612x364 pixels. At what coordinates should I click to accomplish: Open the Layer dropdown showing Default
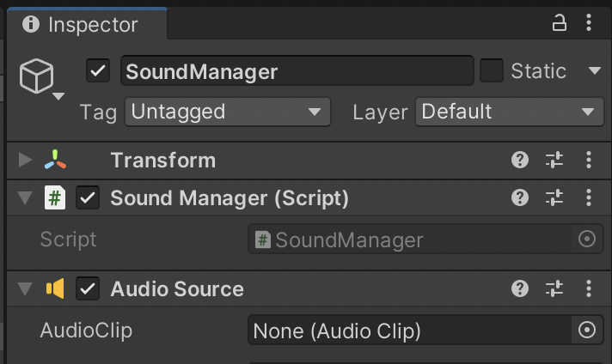[509, 112]
